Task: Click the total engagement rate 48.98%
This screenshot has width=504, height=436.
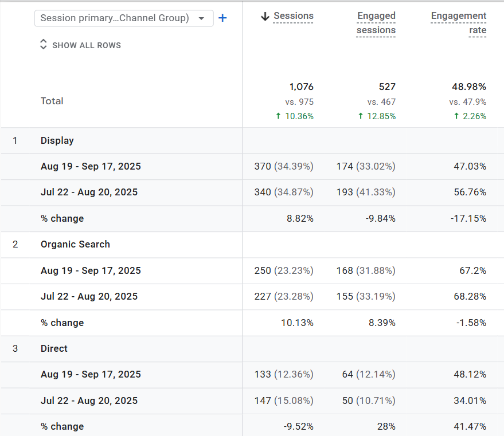Action: pyautogui.click(x=468, y=87)
